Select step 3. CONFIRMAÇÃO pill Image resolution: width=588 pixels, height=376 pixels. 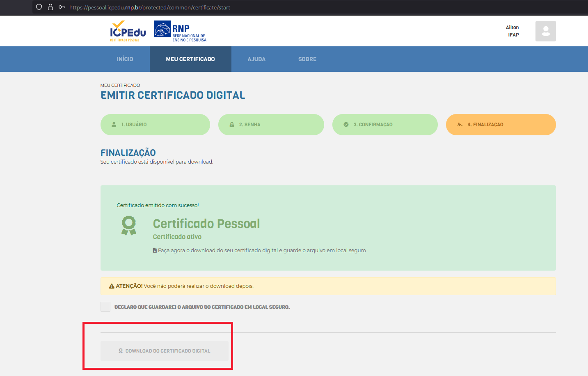click(x=385, y=125)
